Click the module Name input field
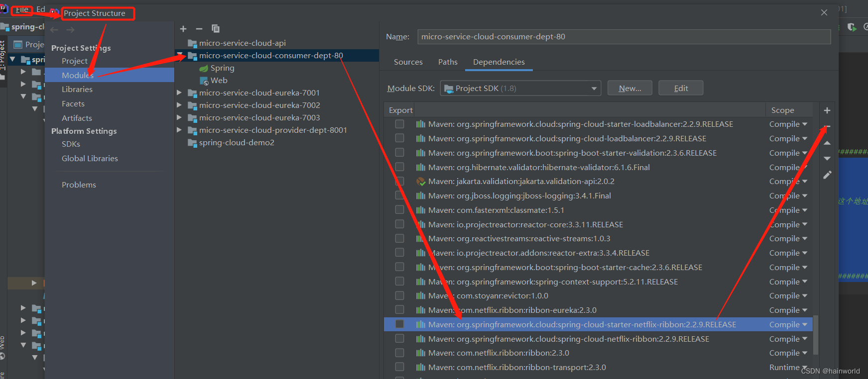This screenshot has height=379, width=868. (x=624, y=37)
